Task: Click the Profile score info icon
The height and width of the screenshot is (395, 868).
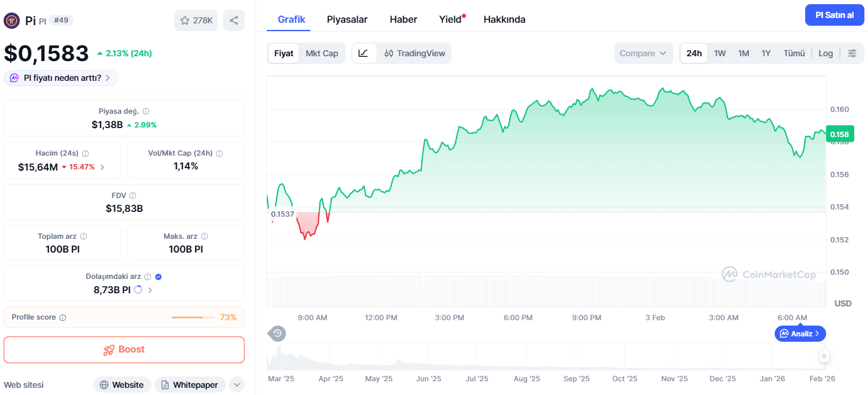Action: click(x=63, y=318)
